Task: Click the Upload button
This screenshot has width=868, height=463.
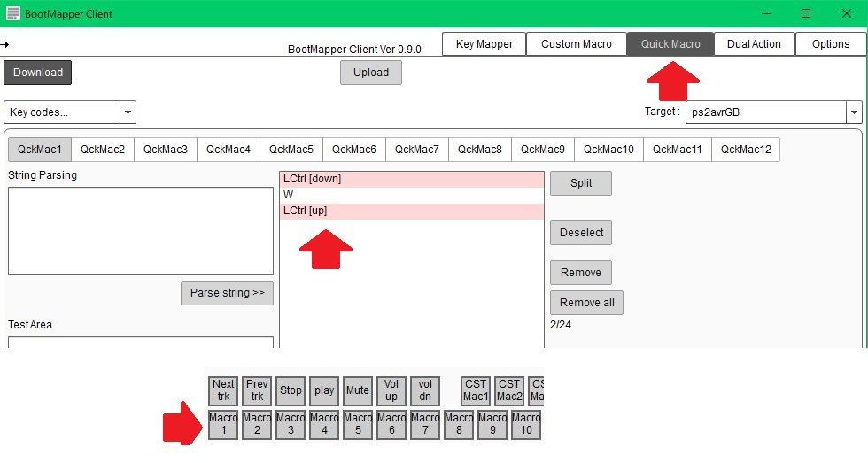Action: click(x=371, y=73)
